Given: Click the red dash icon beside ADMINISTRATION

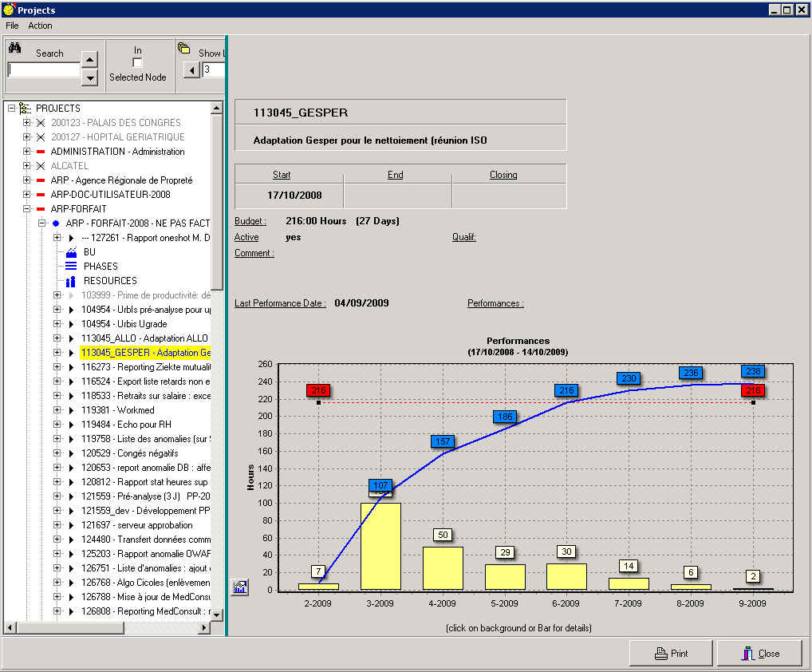Looking at the screenshot, I should pyautogui.click(x=41, y=152).
